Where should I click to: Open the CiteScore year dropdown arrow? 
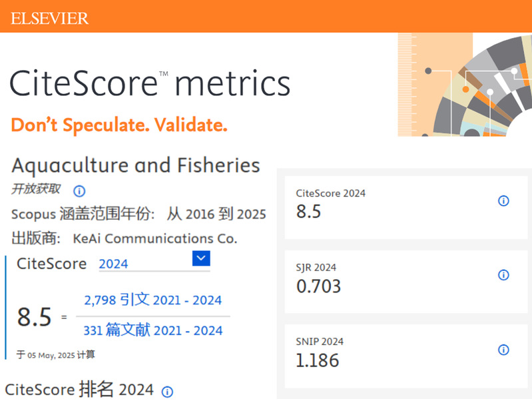[x=201, y=258]
